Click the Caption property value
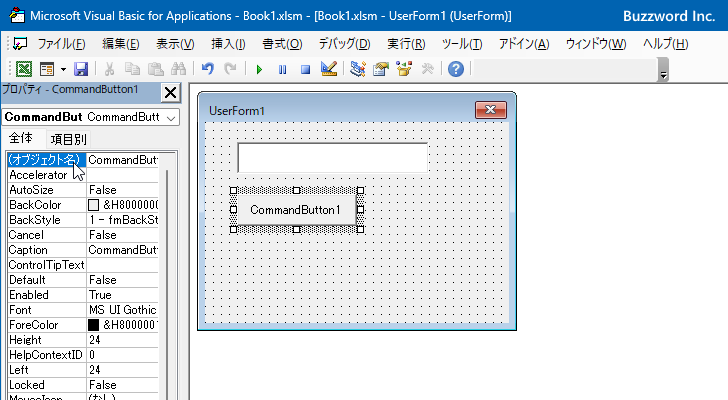The image size is (728, 400). click(x=123, y=250)
